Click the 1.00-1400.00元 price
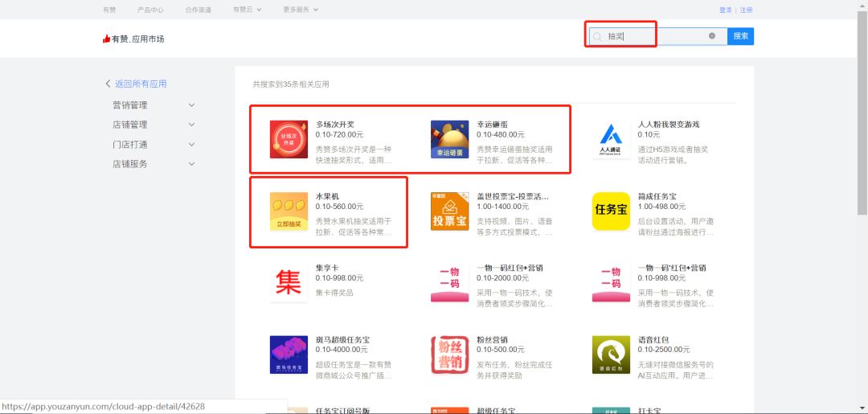Image resolution: width=868 pixels, height=414 pixels. tap(502, 207)
